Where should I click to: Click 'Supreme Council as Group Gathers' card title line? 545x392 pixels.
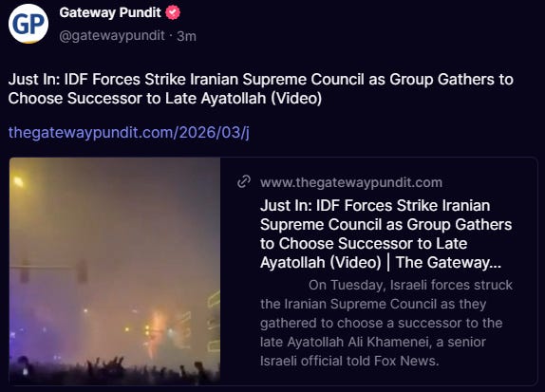pos(385,225)
